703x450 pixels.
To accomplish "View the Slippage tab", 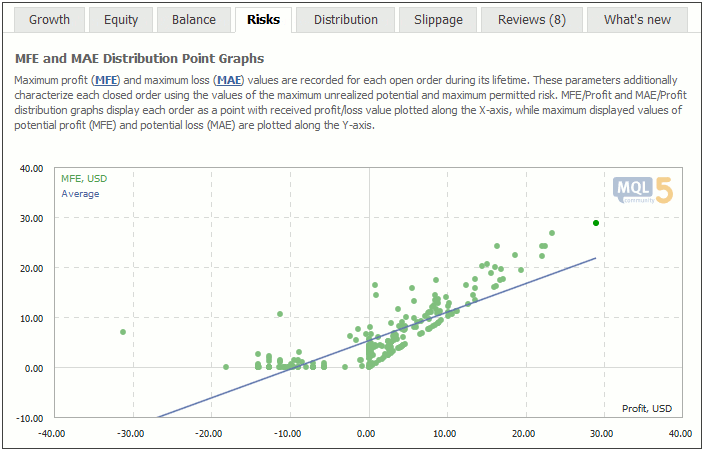I will pyautogui.click(x=438, y=20).
